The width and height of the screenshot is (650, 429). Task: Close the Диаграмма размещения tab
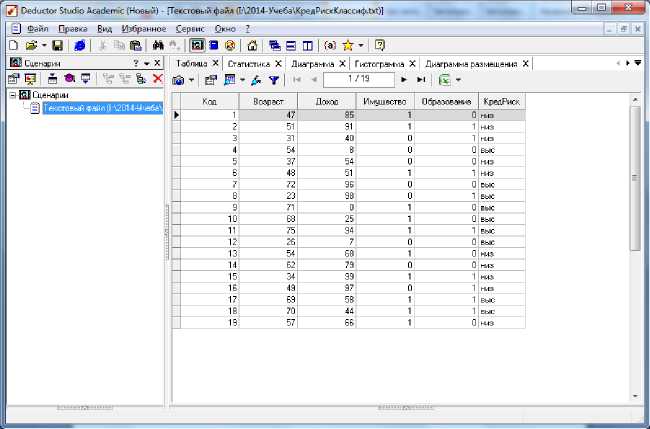pos(524,63)
